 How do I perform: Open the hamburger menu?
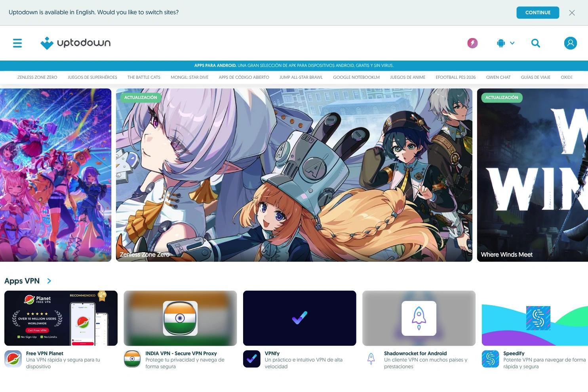(17, 43)
